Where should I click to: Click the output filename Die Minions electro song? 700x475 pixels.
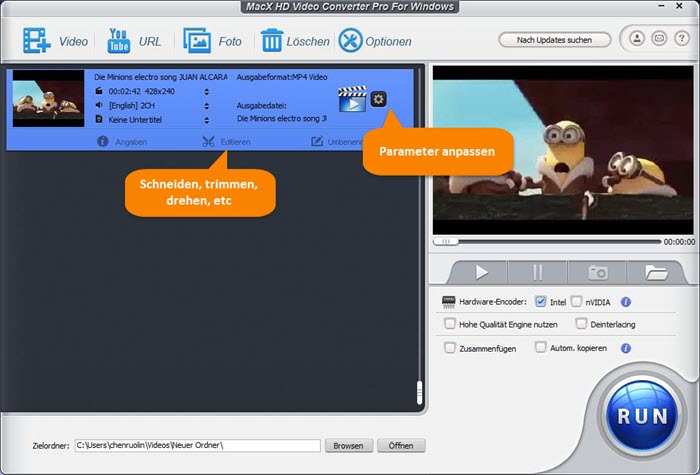(282, 119)
